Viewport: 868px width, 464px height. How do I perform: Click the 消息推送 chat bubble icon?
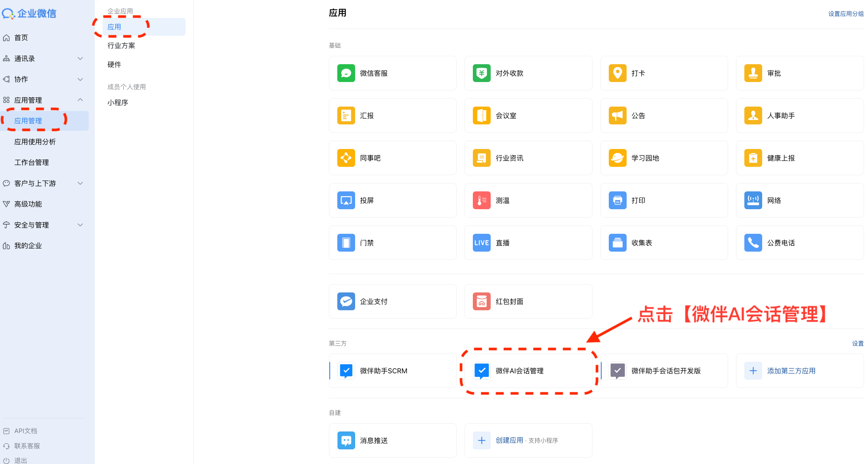point(346,441)
